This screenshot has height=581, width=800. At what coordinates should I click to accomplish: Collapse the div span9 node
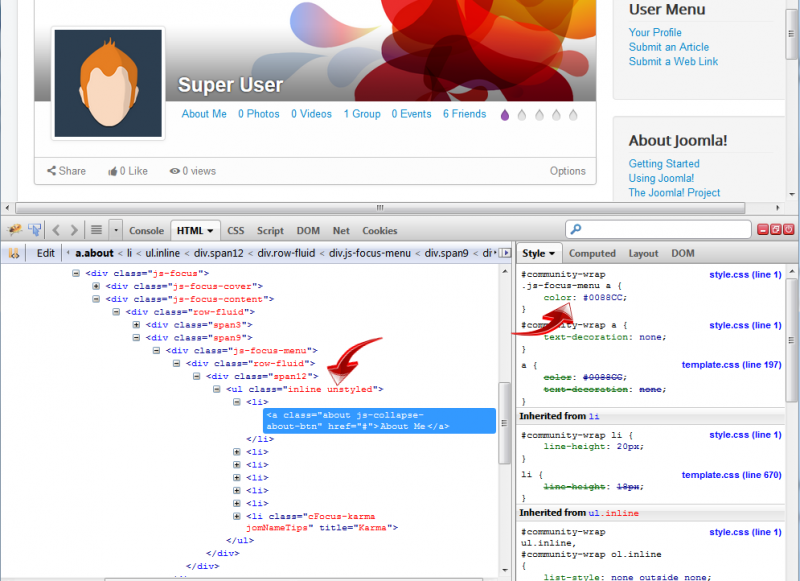coord(136,337)
